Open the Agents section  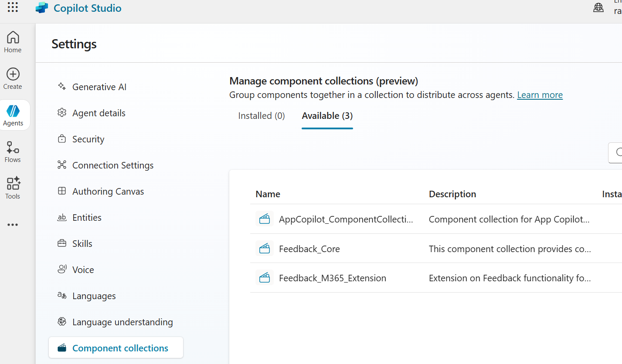point(14,115)
